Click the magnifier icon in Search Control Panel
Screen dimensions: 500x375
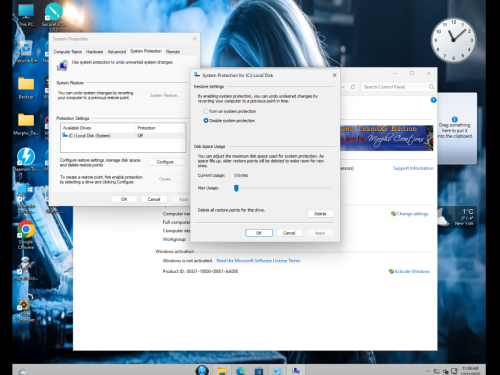click(431, 87)
